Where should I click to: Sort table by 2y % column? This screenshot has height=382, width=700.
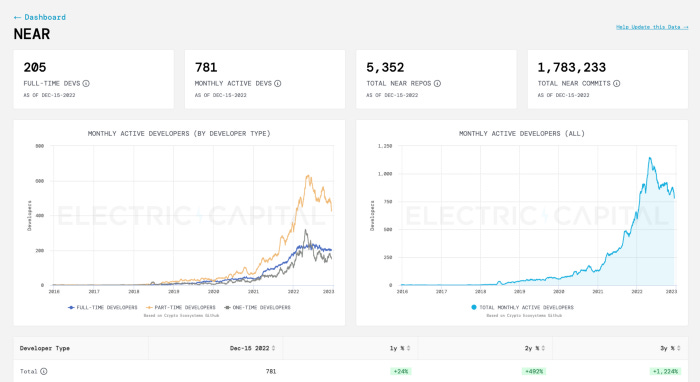[x=535, y=348]
